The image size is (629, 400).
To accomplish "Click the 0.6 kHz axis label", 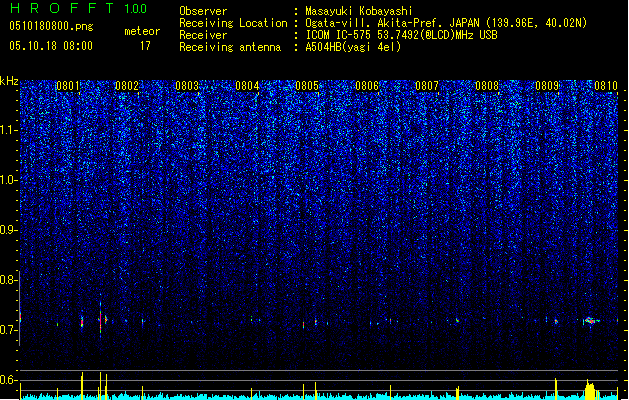I will [x=9, y=380].
